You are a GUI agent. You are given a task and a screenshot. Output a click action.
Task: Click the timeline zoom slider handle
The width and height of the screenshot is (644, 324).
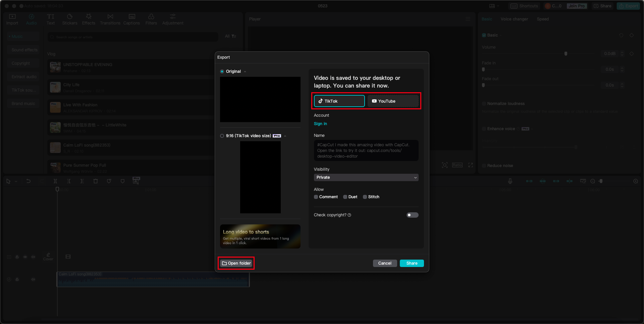tap(601, 181)
